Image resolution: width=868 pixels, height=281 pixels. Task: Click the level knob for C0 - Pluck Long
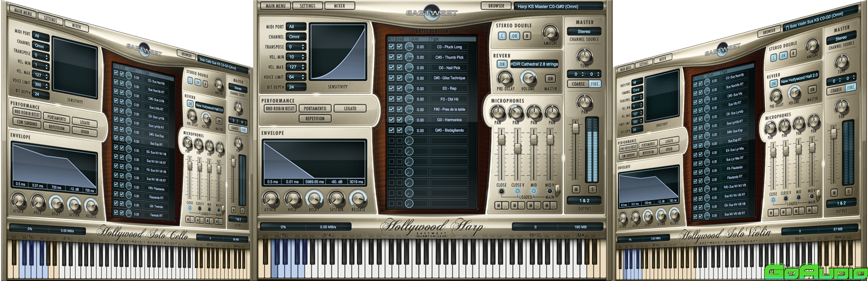(x=409, y=47)
